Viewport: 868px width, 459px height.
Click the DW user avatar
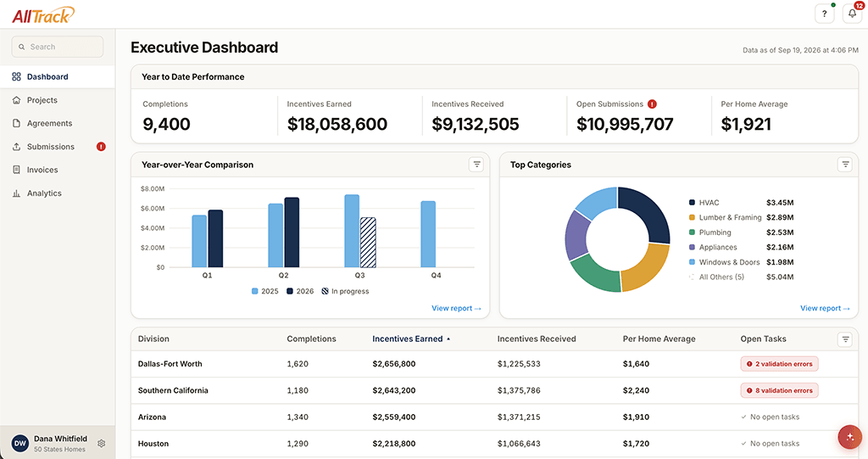[20, 444]
